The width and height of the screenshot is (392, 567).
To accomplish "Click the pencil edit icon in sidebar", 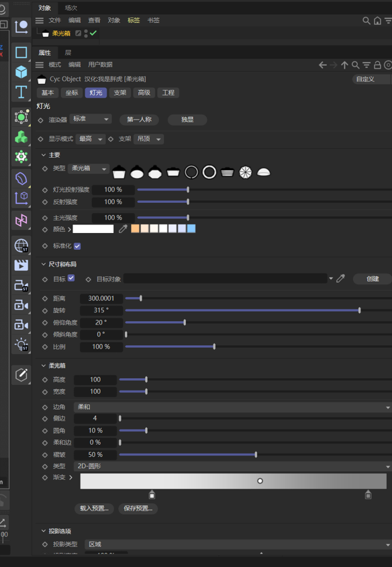I will coord(21,375).
